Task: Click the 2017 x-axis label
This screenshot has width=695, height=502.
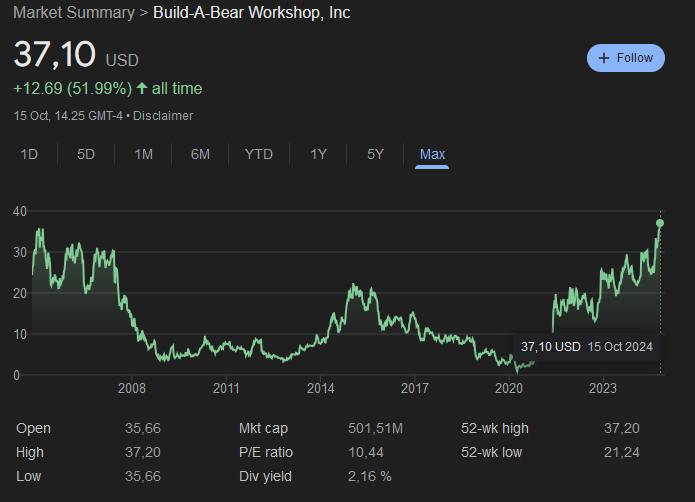Action: pyautogui.click(x=414, y=389)
